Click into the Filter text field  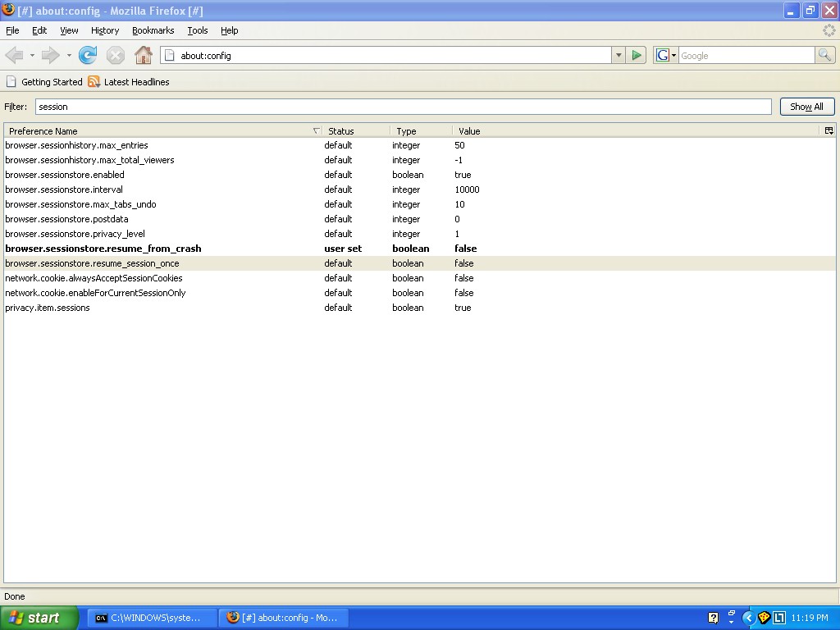[404, 107]
